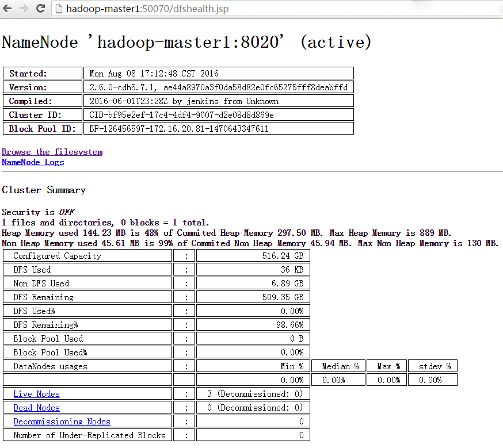This screenshot has height=448, width=503.
Task: Select the DFS Remaining label cell
Action: (87, 297)
